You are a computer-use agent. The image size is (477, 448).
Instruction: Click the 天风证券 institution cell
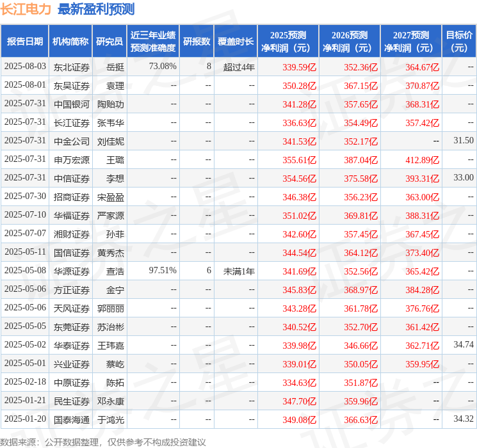tap(72, 308)
